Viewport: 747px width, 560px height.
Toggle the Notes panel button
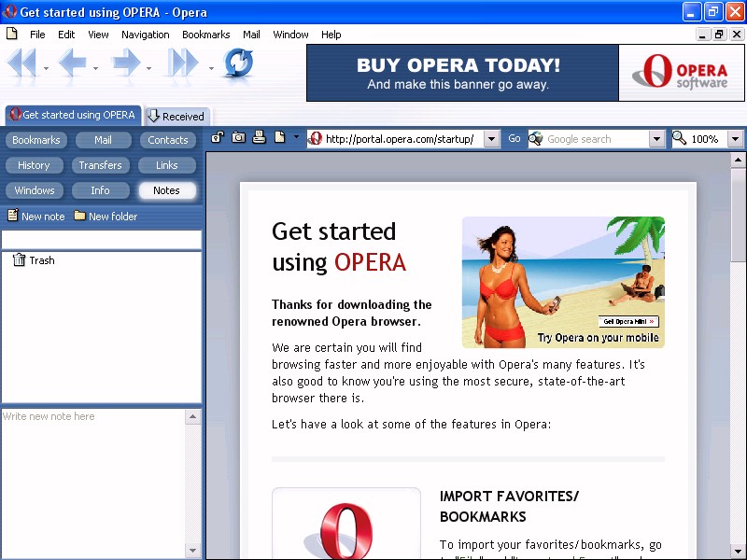click(167, 190)
